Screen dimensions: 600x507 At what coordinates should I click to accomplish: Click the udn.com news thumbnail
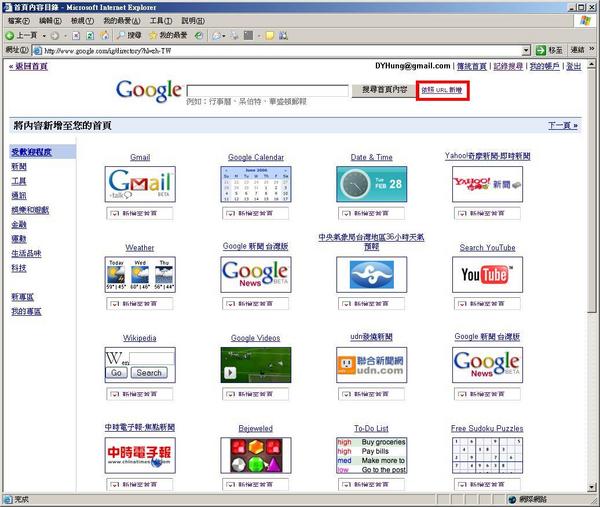[x=372, y=365]
